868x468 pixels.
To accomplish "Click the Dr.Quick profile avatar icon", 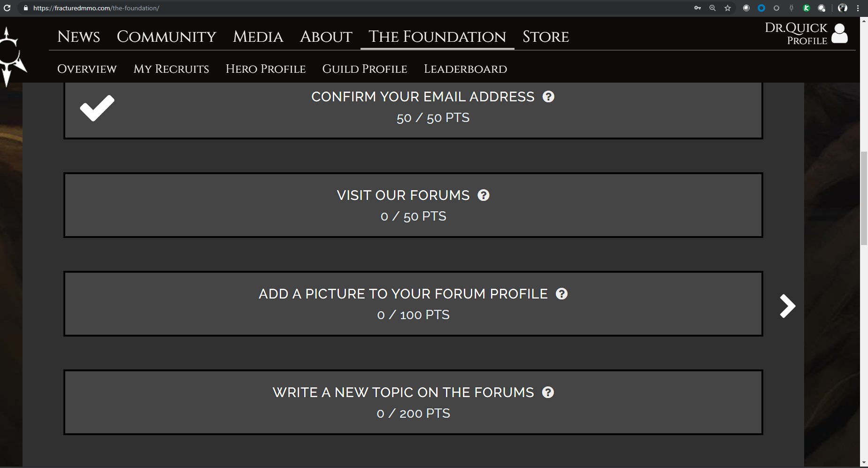I will tap(839, 34).
